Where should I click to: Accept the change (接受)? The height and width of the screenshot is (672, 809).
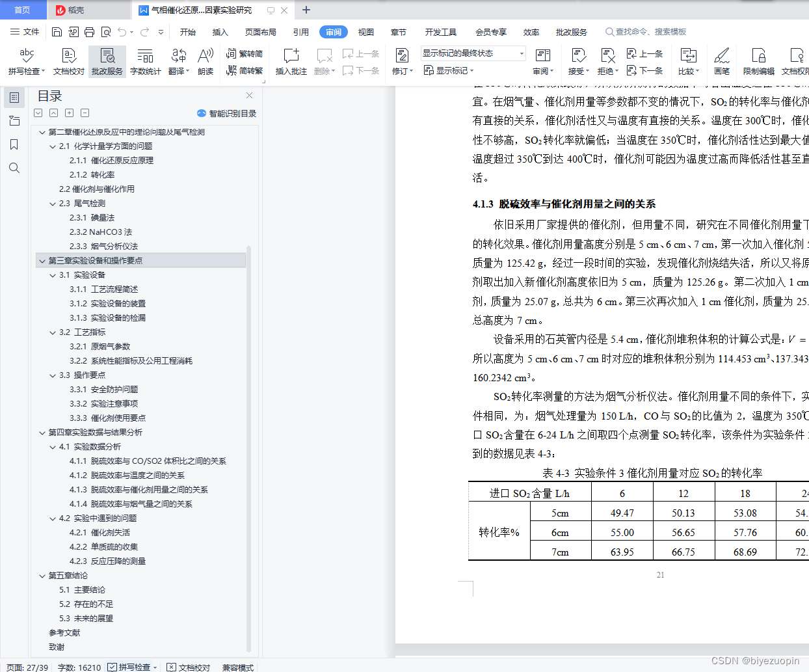pos(579,62)
